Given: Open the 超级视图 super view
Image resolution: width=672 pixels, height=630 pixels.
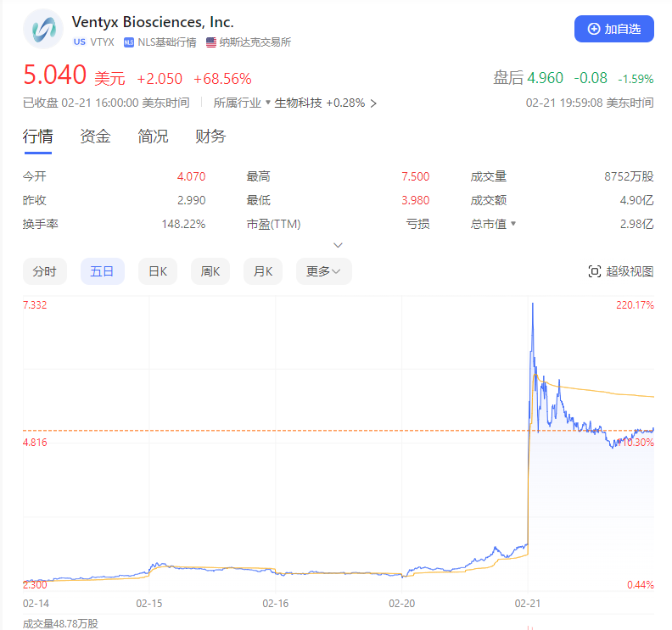Looking at the screenshot, I should pyautogui.click(x=620, y=271).
